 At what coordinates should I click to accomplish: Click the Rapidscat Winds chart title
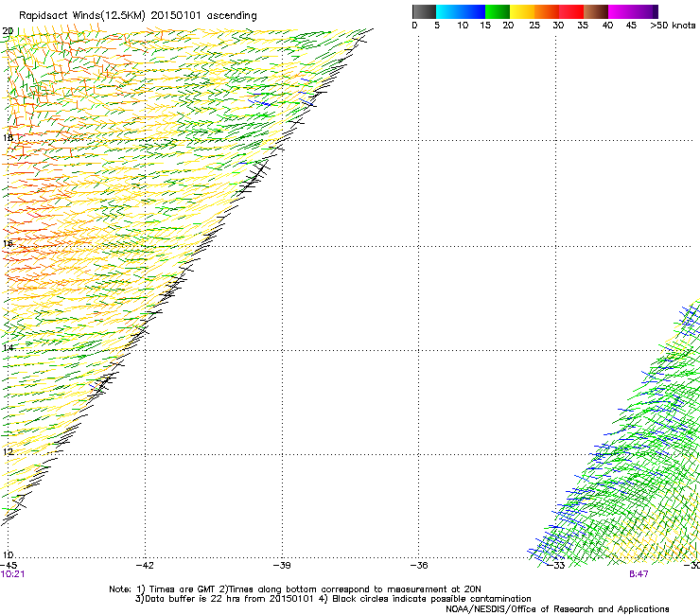click(137, 16)
